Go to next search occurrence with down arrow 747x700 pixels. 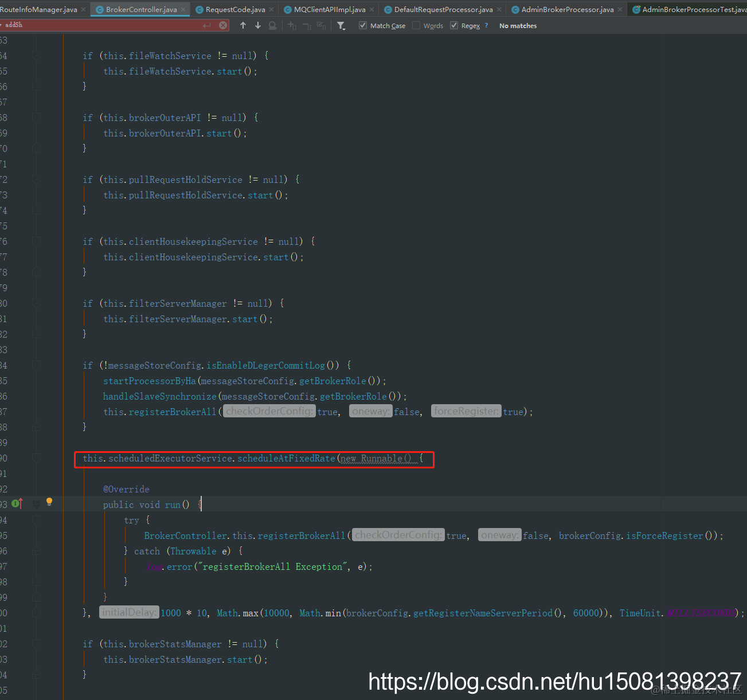pyautogui.click(x=258, y=25)
